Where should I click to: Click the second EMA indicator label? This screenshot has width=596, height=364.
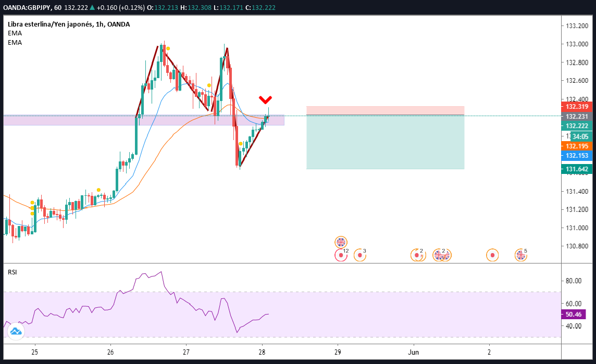(x=15, y=43)
